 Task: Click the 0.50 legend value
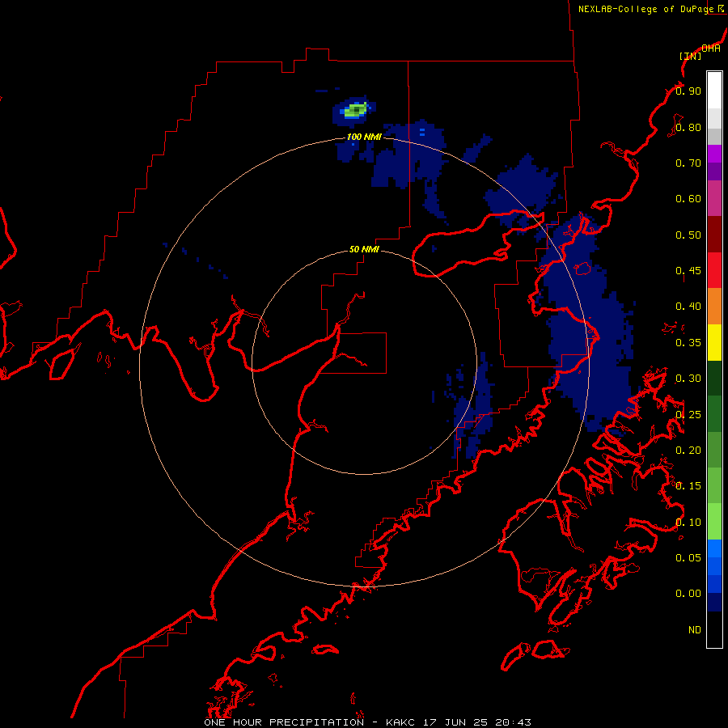pyautogui.click(x=688, y=235)
